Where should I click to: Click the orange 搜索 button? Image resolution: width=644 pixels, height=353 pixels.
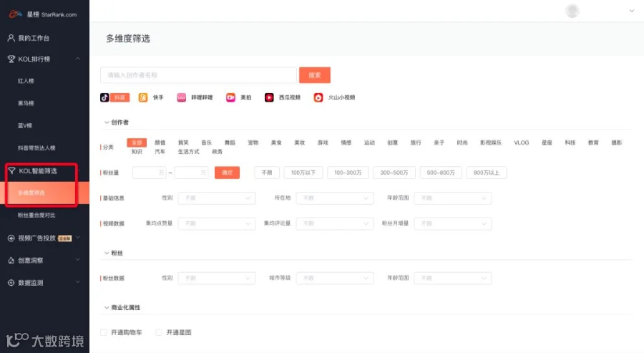(315, 75)
